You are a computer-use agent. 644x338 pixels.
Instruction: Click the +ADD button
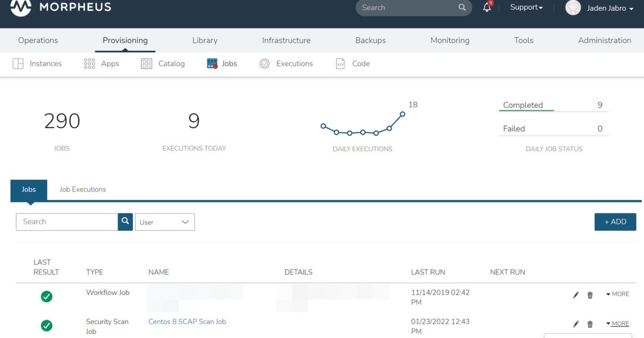click(615, 222)
